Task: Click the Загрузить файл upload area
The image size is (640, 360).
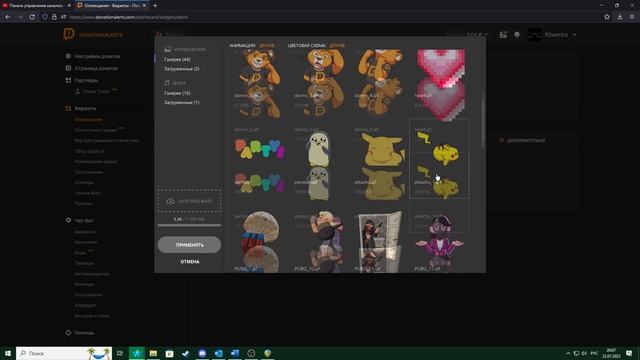Action: (189, 201)
